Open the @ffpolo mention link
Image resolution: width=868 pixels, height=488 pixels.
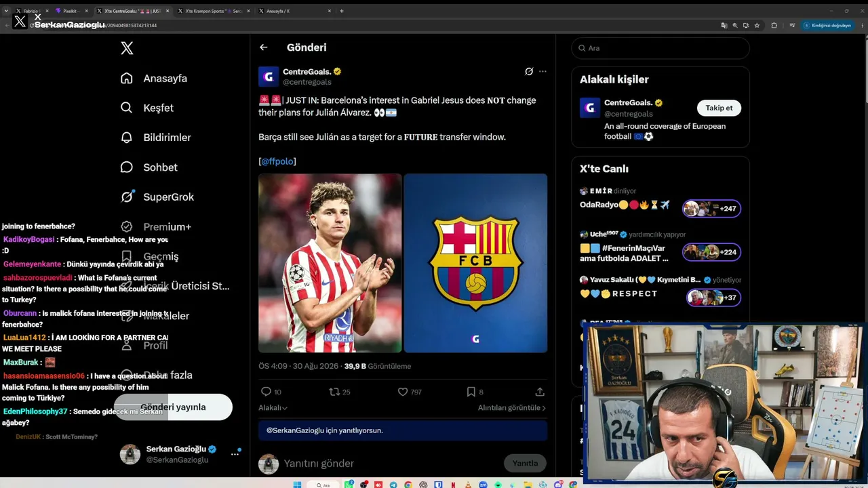click(x=277, y=161)
